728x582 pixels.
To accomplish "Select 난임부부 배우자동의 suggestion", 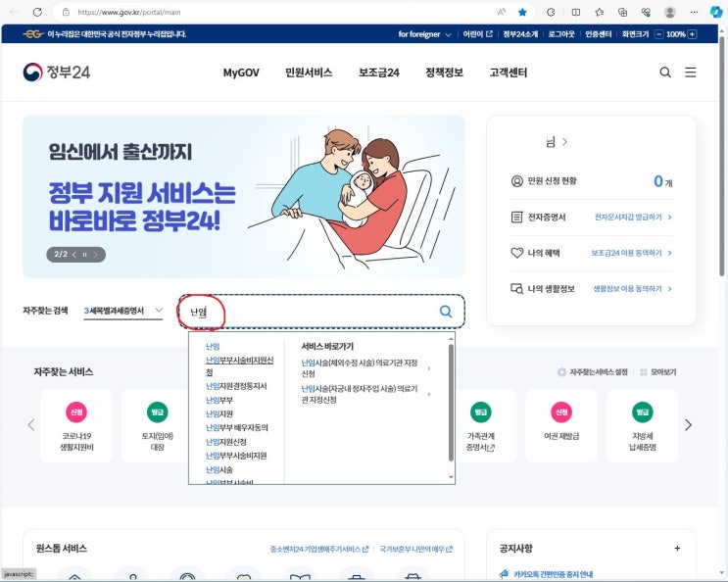I will click(x=237, y=427).
